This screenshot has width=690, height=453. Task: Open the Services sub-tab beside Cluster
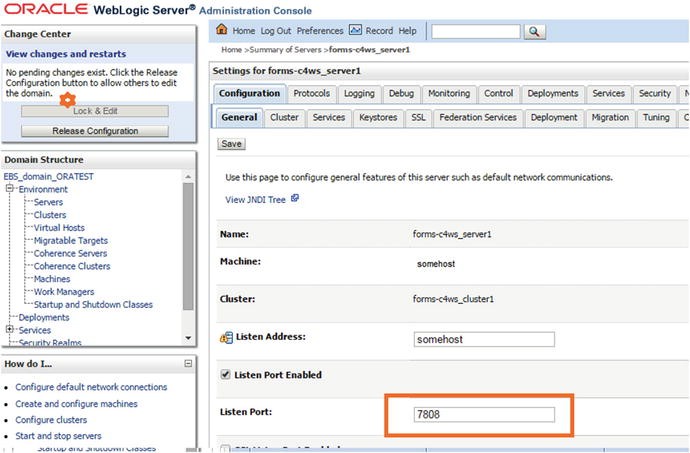pyautogui.click(x=329, y=118)
